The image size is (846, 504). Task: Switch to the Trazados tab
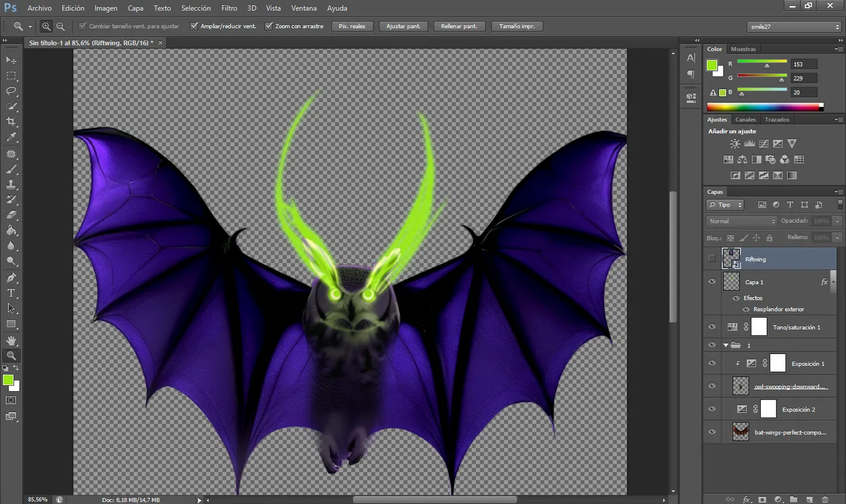click(x=777, y=120)
